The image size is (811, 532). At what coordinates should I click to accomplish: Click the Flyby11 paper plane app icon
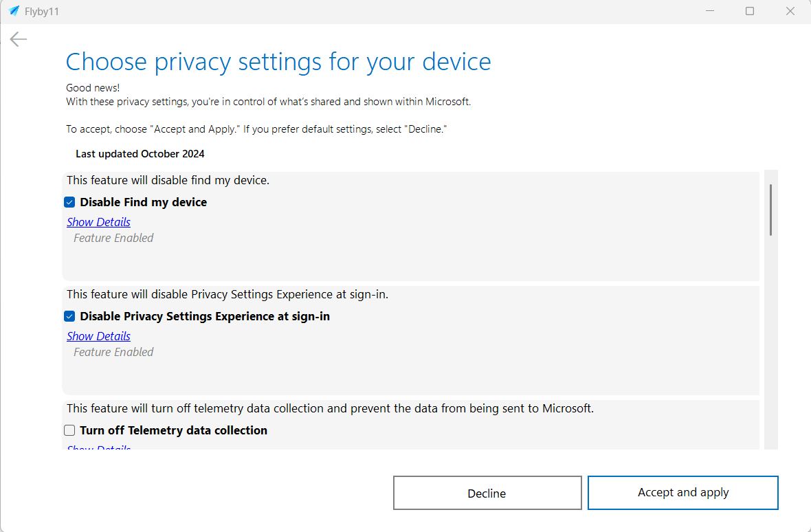point(14,11)
